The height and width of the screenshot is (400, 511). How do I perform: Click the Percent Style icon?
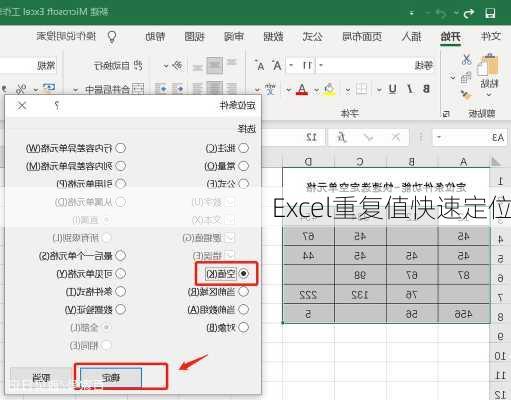21,89
